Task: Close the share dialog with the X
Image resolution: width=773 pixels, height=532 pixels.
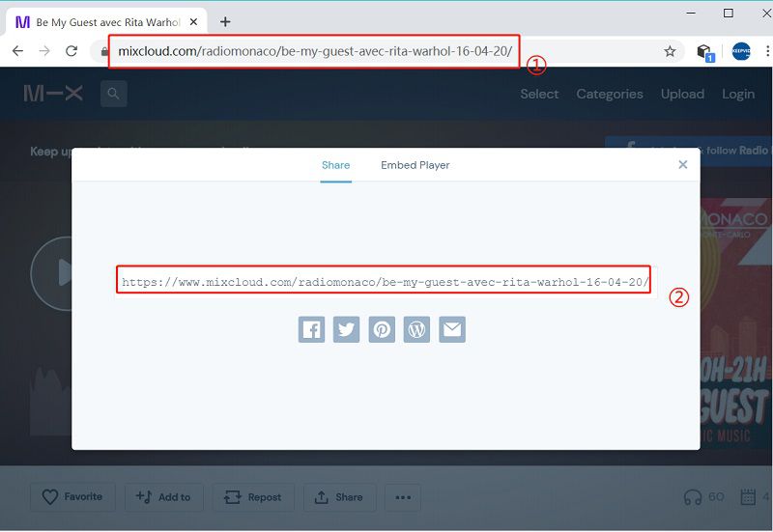Action: coord(683,164)
